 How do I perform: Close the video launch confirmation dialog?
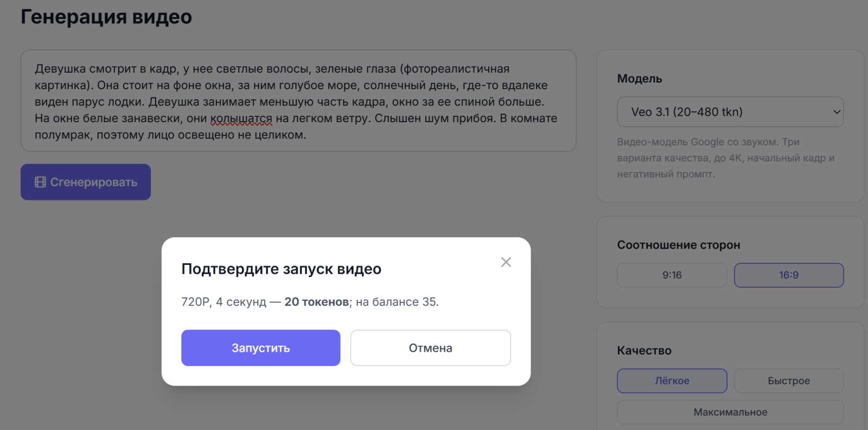[x=506, y=262]
